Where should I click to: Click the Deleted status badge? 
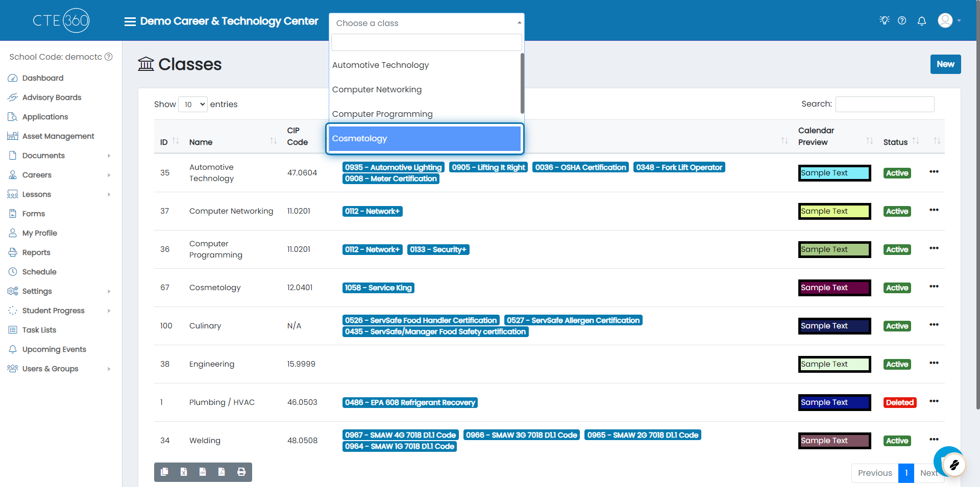pyautogui.click(x=900, y=402)
